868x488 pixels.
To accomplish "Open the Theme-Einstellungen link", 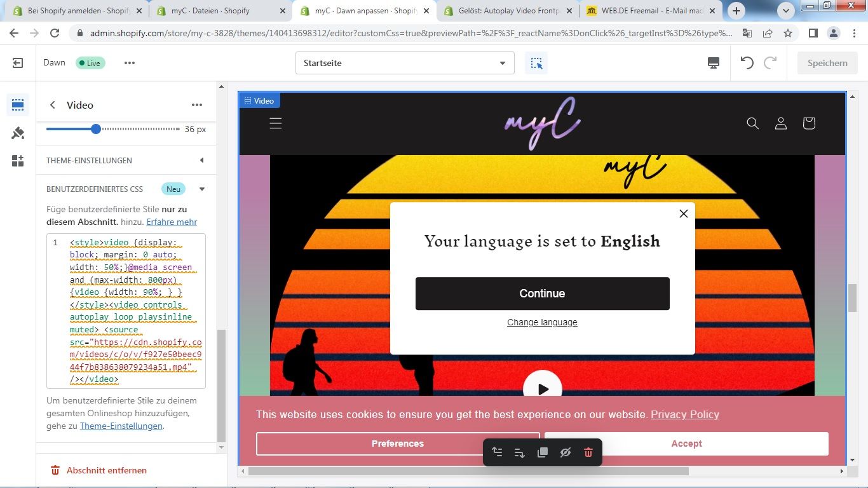I will pos(121,426).
